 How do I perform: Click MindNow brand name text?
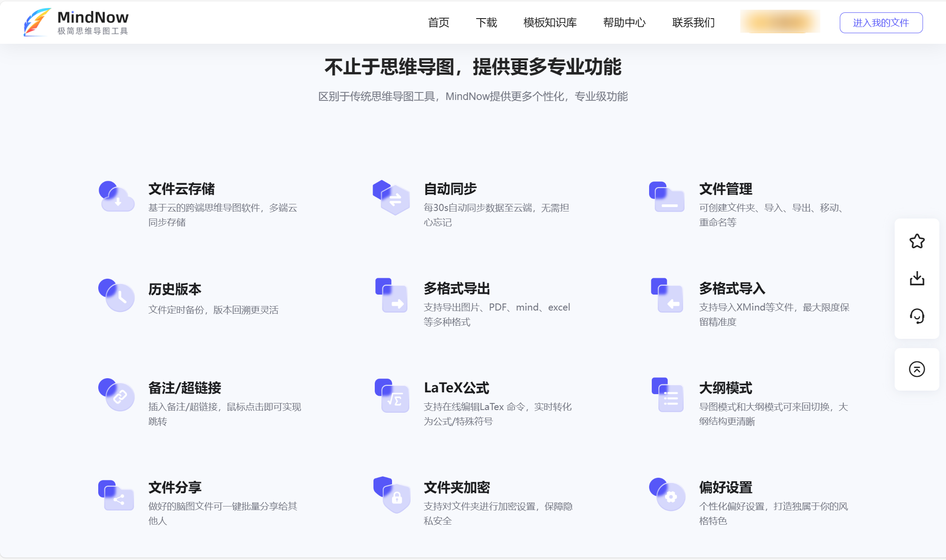[93, 17]
